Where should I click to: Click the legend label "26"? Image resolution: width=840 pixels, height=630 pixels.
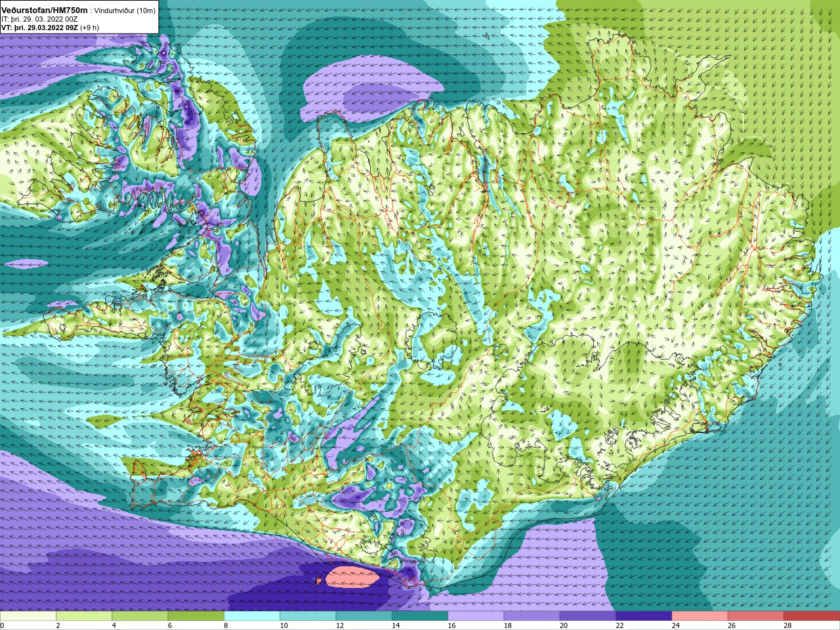click(x=732, y=625)
